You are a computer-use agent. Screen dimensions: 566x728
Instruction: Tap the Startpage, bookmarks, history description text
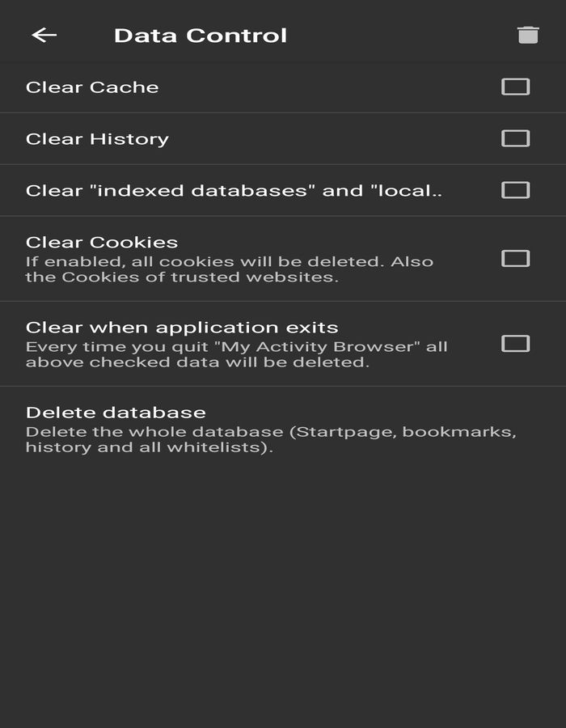[271, 439]
